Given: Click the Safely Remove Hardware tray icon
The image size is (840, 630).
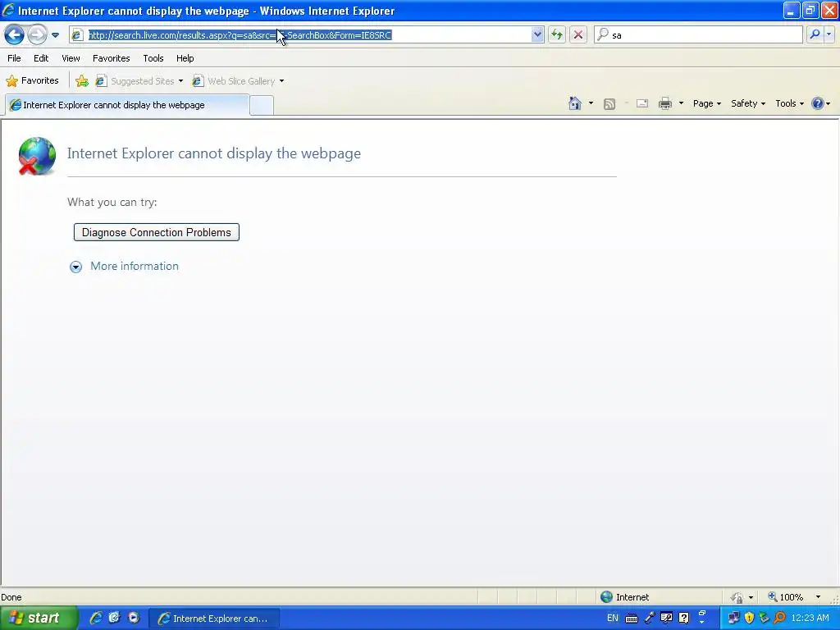Looking at the screenshot, I should tap(764, 618).
